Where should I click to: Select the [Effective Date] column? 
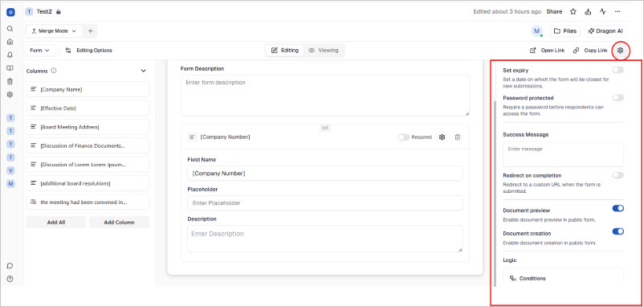pos(88,108)
